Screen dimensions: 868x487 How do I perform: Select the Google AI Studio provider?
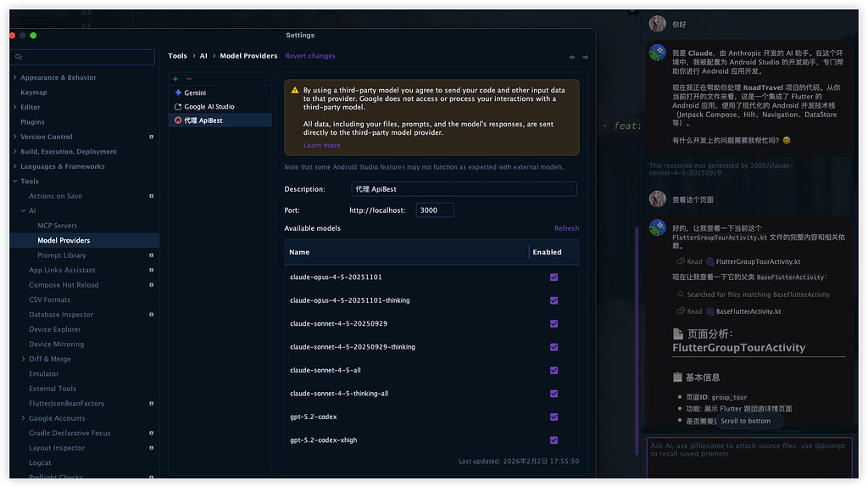[220, 106]
